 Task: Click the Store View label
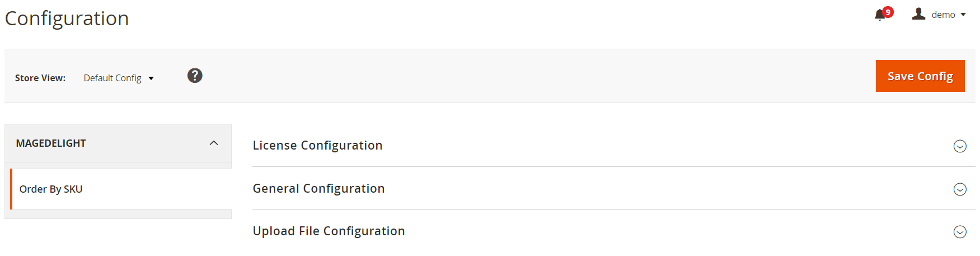pos(40,78)
